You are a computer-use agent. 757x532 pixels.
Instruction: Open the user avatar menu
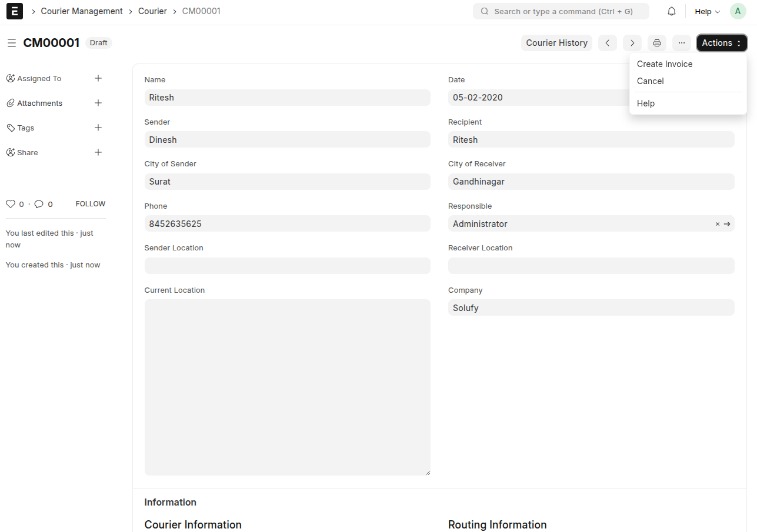point(738,11)
